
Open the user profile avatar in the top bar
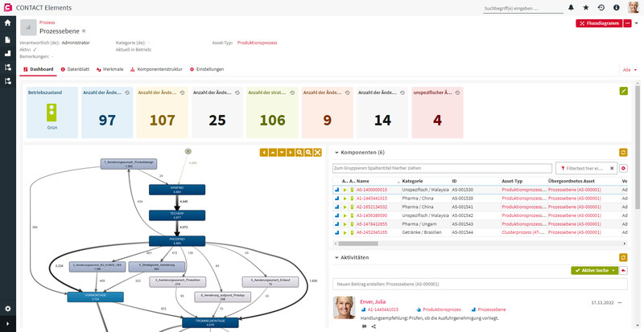(634, 7)
